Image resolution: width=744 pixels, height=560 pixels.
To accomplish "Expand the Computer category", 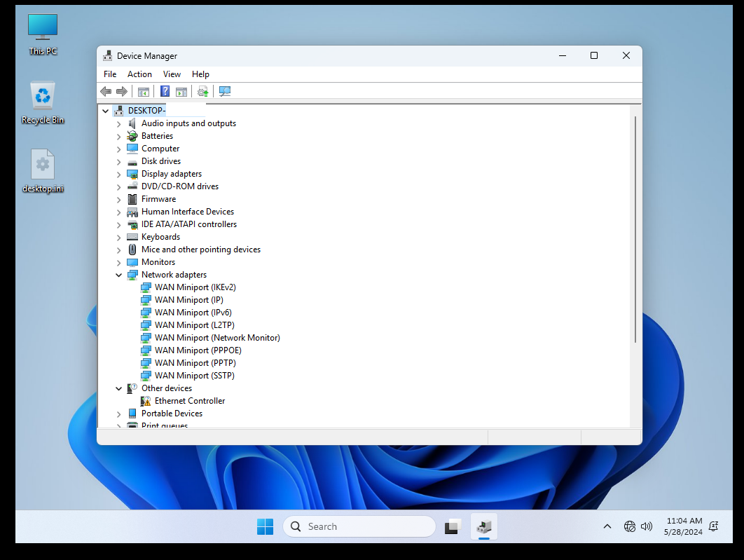I will click(x=118, y=149).
